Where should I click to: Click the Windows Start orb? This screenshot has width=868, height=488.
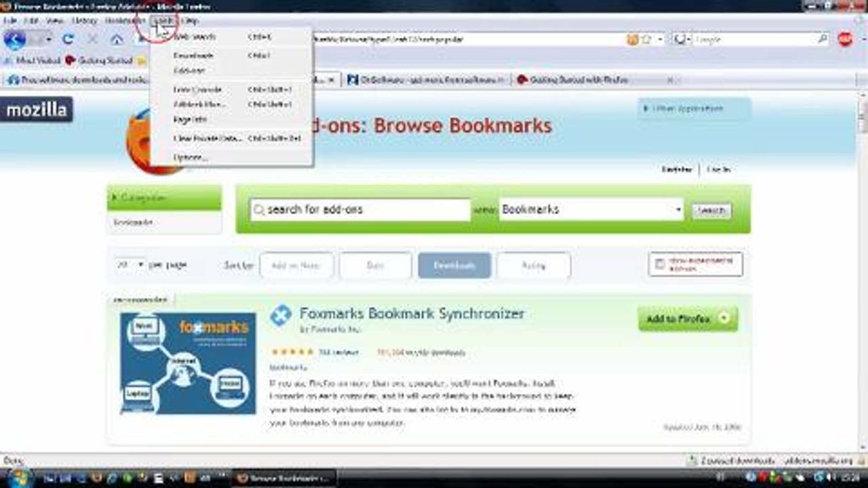pos(18,477)
